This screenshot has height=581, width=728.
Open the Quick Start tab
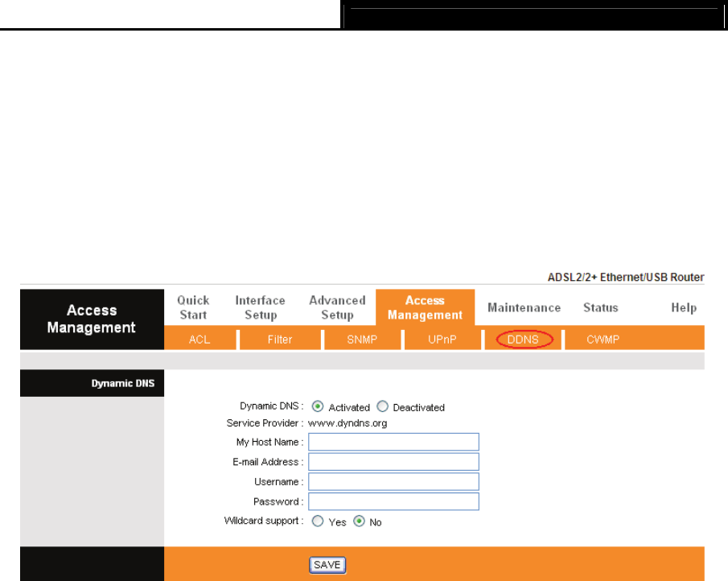point(193,307)
